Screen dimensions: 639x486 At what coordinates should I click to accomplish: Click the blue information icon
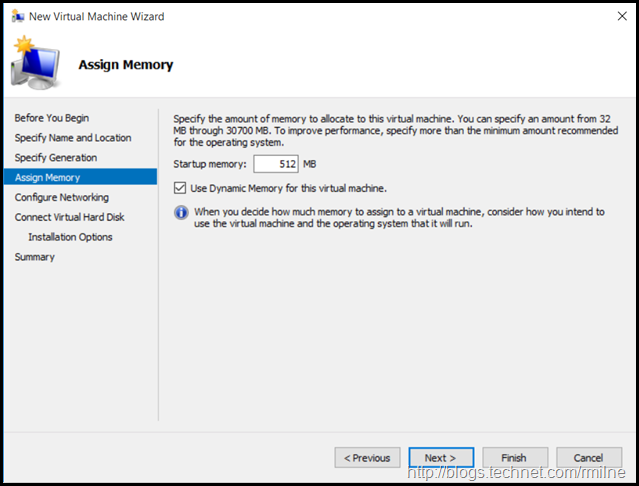click(181, 212)
